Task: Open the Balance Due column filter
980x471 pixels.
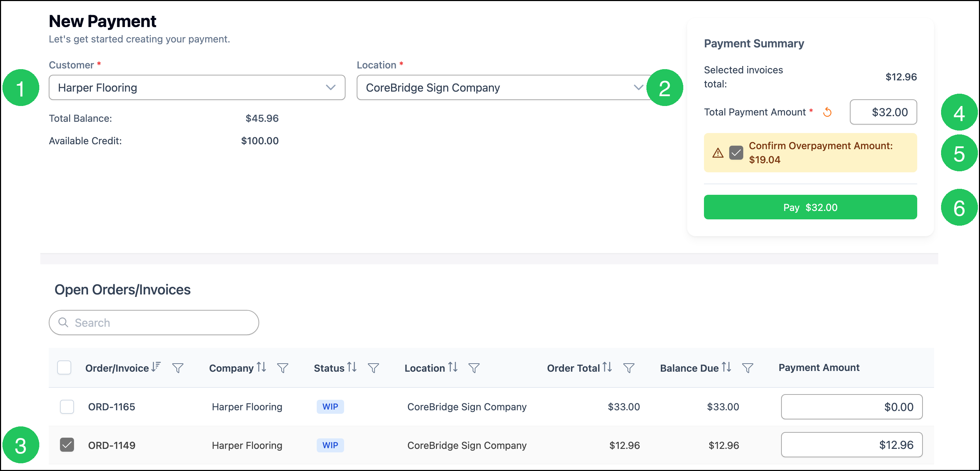Action: tap(747, 368)
